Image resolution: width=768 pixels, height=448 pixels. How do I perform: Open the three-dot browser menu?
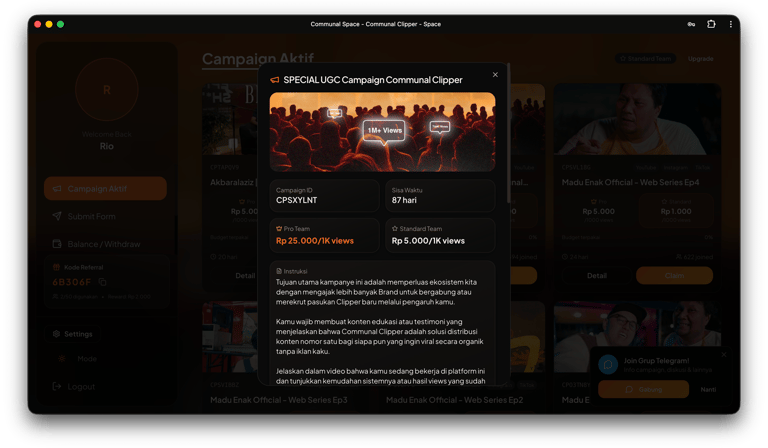[731, 24]
